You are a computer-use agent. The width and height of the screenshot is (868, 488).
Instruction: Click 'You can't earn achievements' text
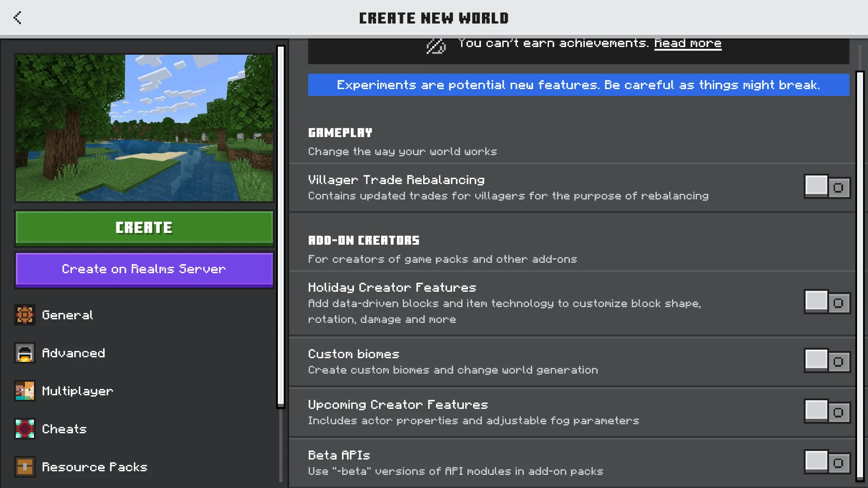(553, 43)
